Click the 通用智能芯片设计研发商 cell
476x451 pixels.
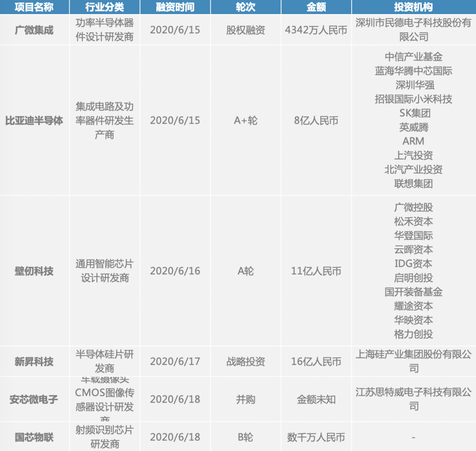[105, 271]
